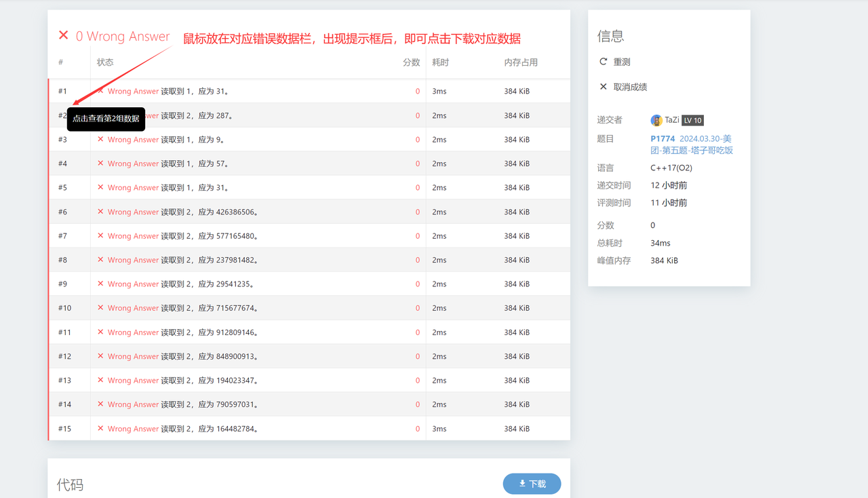This screenshot has height=498, width=868.
Task: Click the Wrong Answer text of #1
Action: coord(133,91)
